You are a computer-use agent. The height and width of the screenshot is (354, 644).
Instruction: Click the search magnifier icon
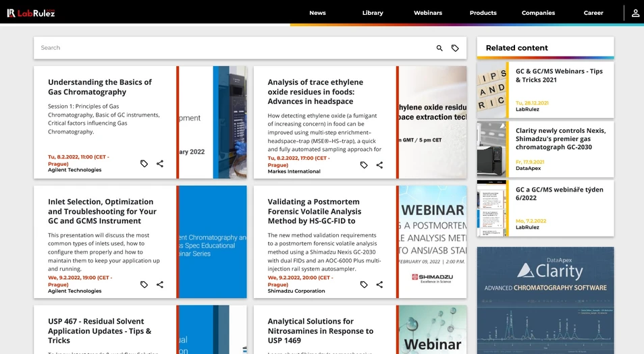click(439, 48)
